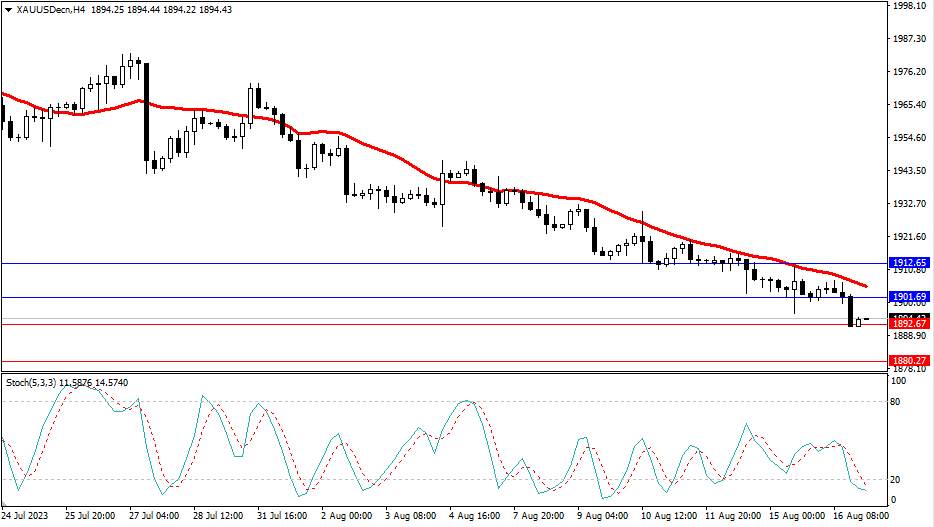Click the red 1892.67 price label

[909, 324]
